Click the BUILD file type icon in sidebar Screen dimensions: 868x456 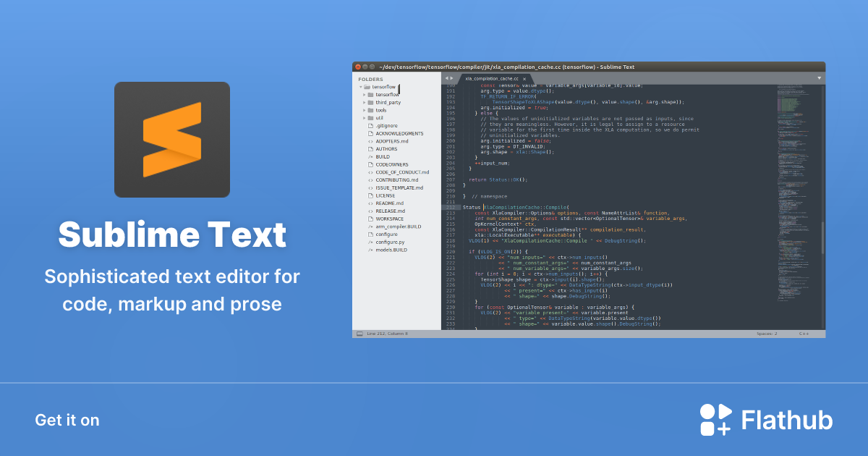pos(370,157)
